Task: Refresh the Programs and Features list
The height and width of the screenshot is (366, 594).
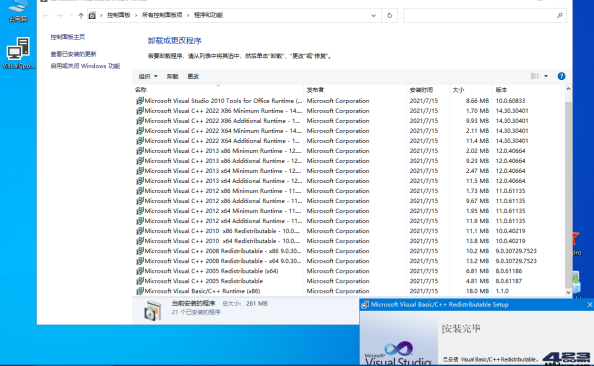Action: [389, 16]
